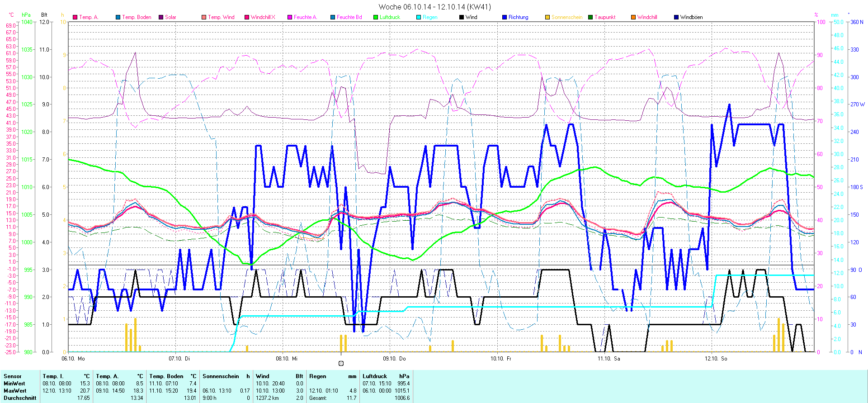Image resolution: width=868 pixels, height=403 pixels.
Task: Click the Temp. A. legend color square
Action: point(75,17)
